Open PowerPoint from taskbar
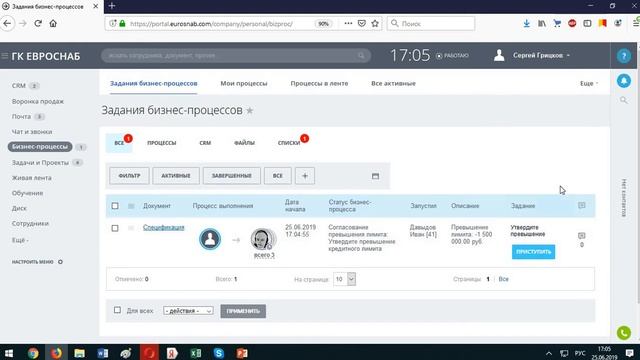Viewport: 640px width, 360px height. point(242,353)
